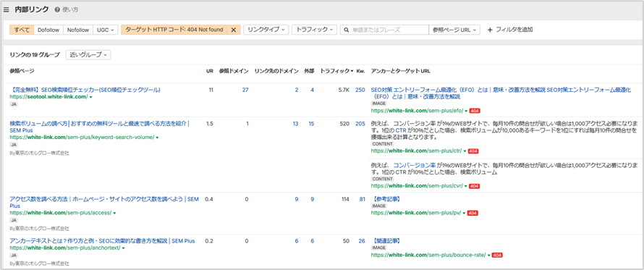Screen dimensions: 644x270
Task: Select the すべて filter tab
Action: pos(22,30)
